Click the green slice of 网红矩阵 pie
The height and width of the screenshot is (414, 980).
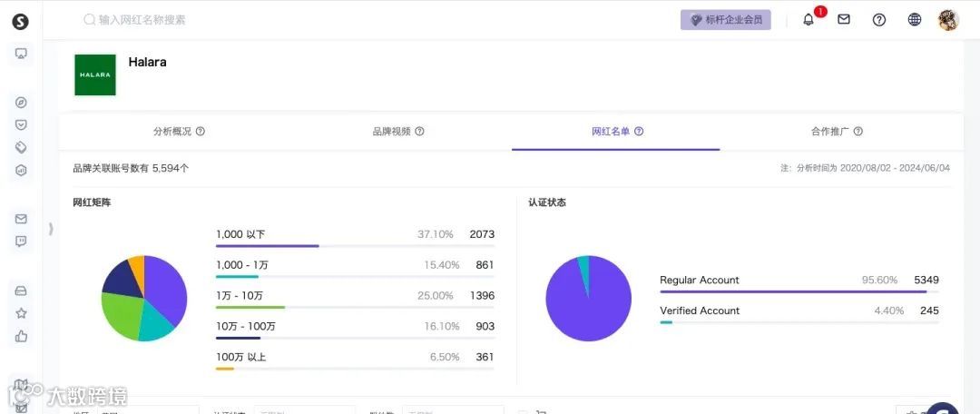pos(122,314)
